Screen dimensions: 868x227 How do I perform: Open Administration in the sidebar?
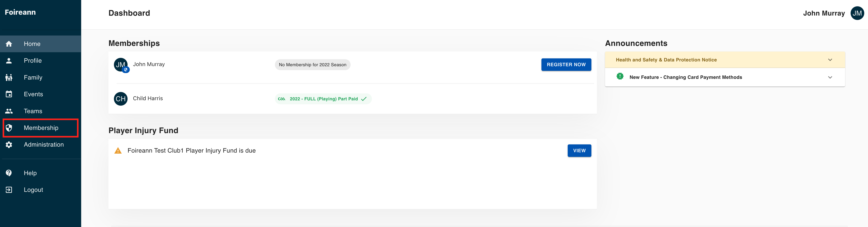pos(40,145)
